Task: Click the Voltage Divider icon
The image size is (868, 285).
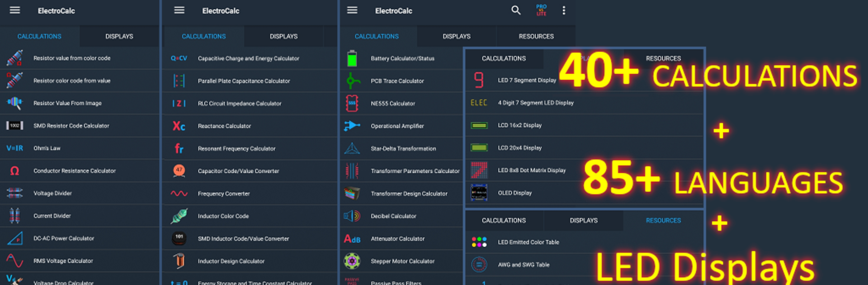Action: 14,193
